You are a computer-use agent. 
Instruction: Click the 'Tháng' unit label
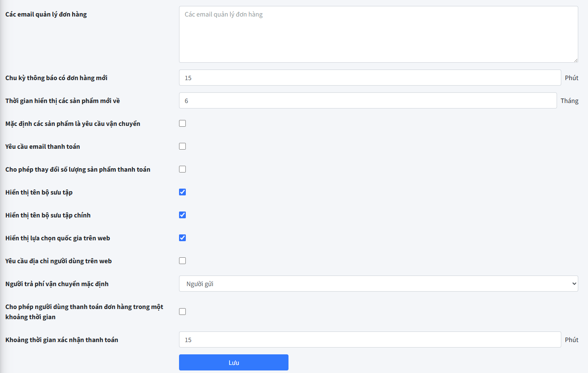tap(569, 101)
